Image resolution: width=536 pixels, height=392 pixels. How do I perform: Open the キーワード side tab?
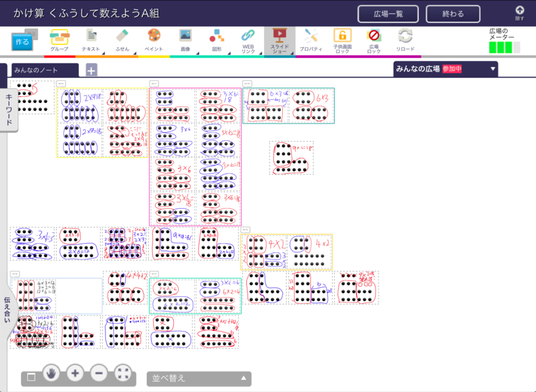(x=9, y=109)
